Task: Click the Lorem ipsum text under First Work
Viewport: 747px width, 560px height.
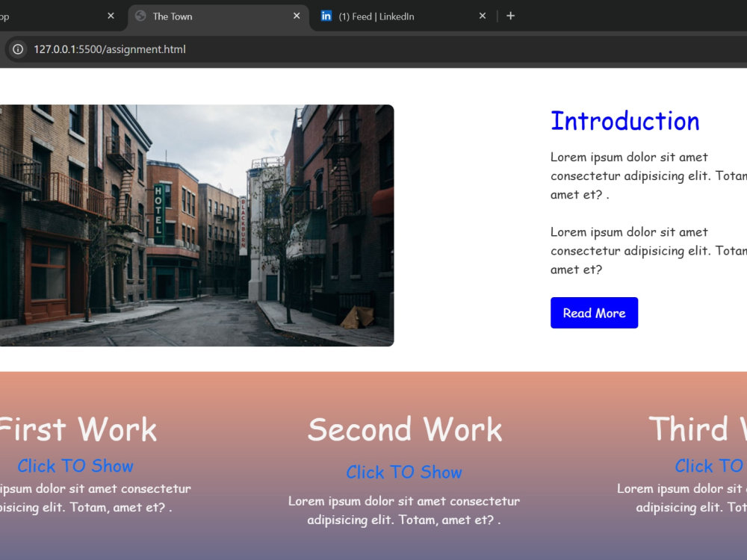Action: [96, 497]
